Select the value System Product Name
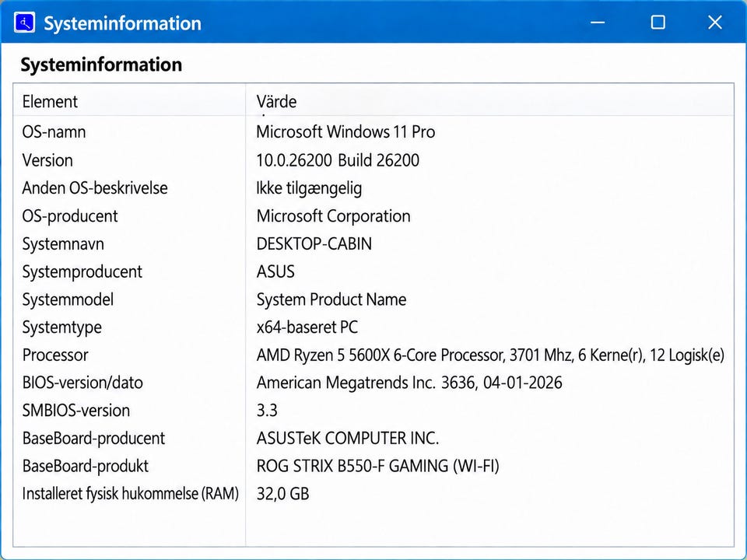Screen dimensions: 747x560 (331, 300)
